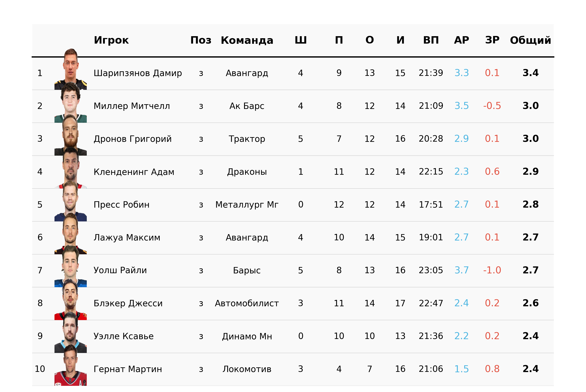Sort by the ВП ice time header
This screenshot has height=392, width=586.
pos(431,40)
